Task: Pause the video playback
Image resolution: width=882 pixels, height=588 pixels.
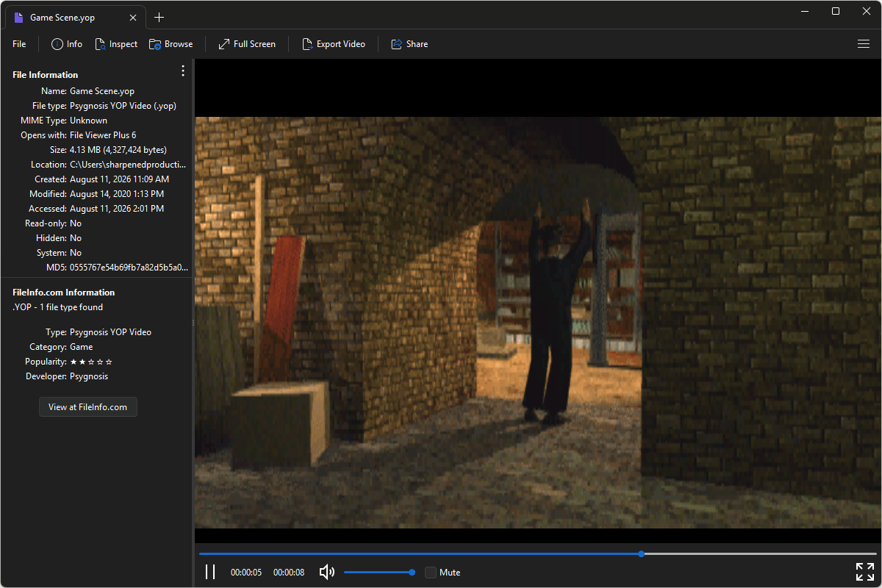Action: [210, 572]
